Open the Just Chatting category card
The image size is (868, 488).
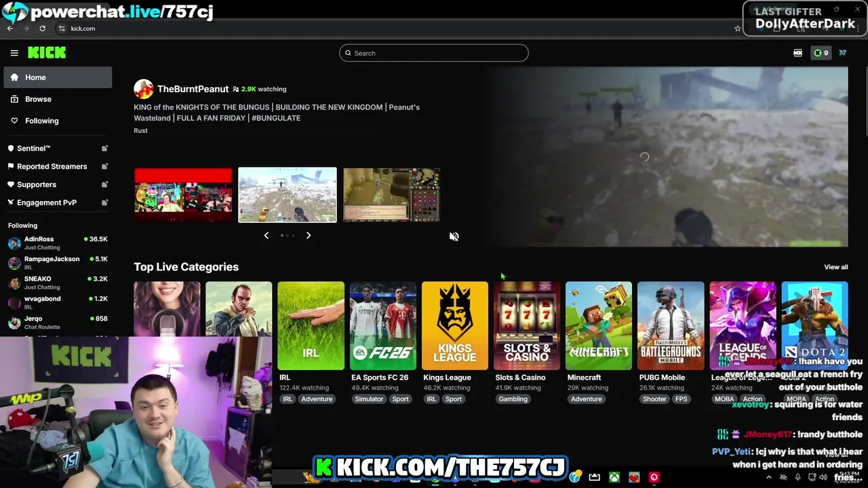pyautogui.click(x=167, y=309)
